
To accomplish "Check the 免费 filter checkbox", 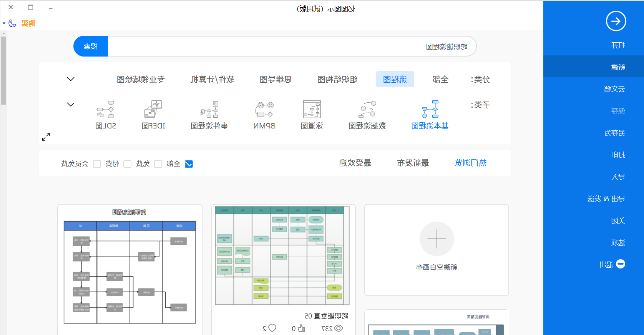I will 158,164.
